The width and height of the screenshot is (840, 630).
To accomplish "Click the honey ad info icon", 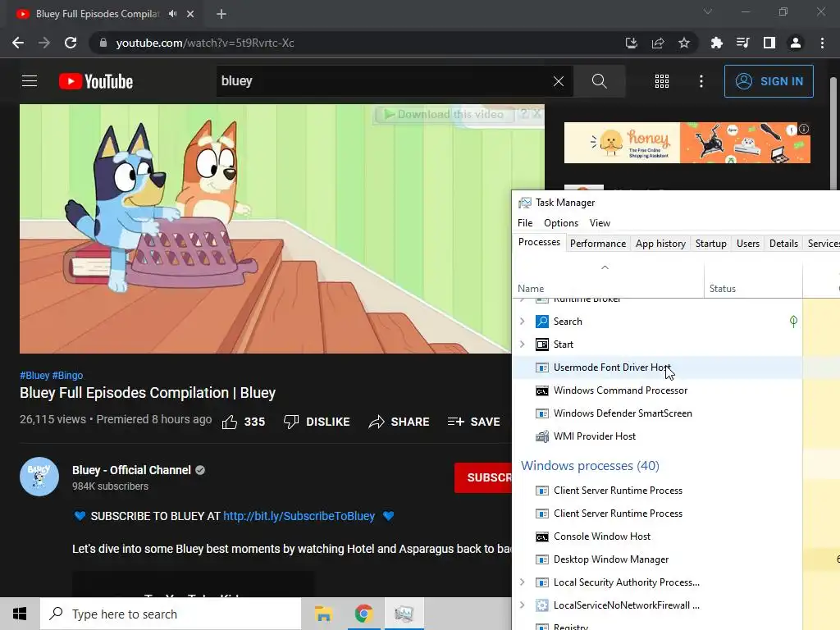I will pos(804,129).
